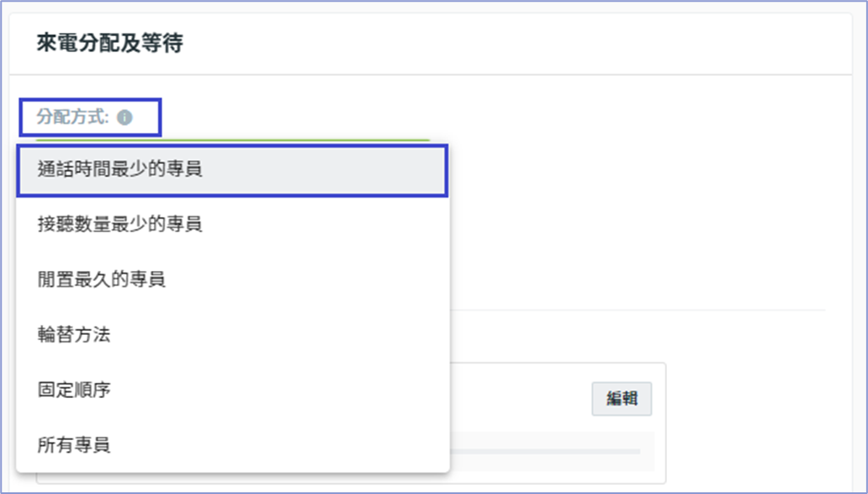This screenshot has height=494, width=868.
Task: Select 通話時間最少的專員 from the dropdown list
Action: pos(232,169)
